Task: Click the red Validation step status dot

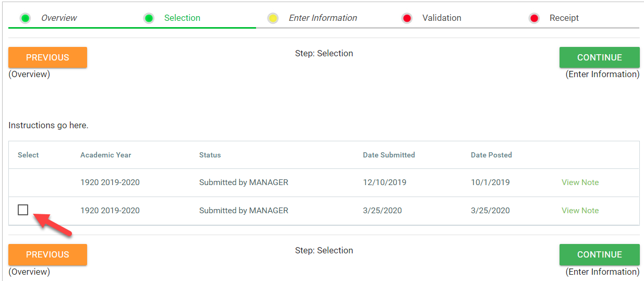Action: tap(407, 18)
